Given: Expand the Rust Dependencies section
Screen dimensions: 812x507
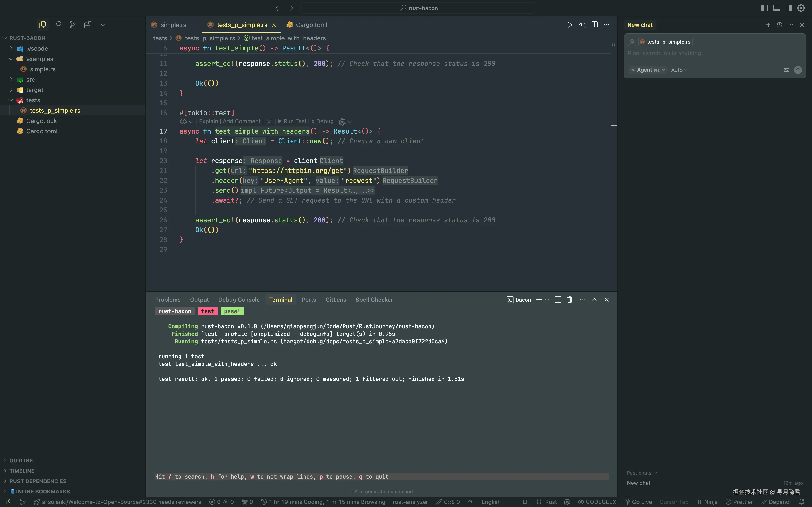Looking at the screenshot, I should coord(38,481).
